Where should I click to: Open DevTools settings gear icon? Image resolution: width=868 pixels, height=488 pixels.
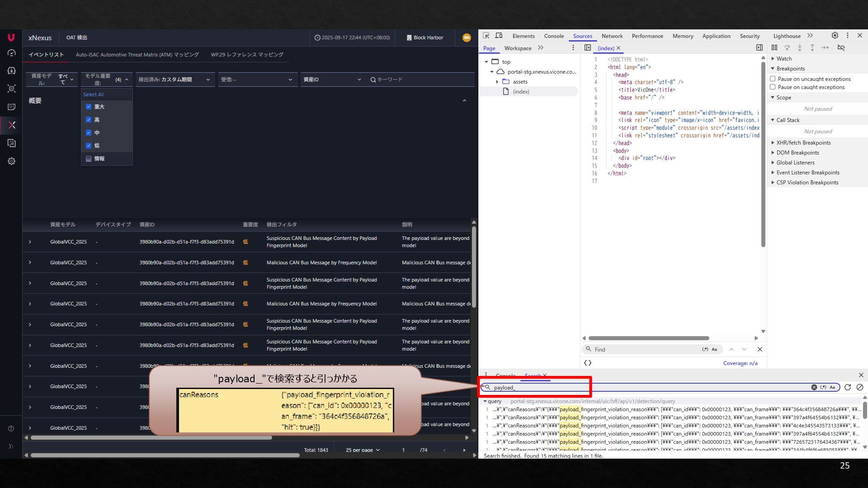click(835, 36)
